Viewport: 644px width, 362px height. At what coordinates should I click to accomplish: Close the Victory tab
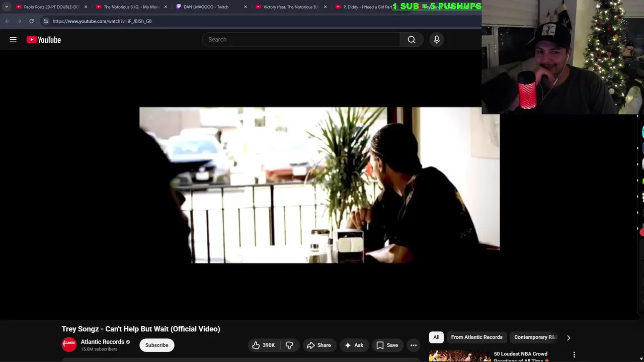(325, 7)
